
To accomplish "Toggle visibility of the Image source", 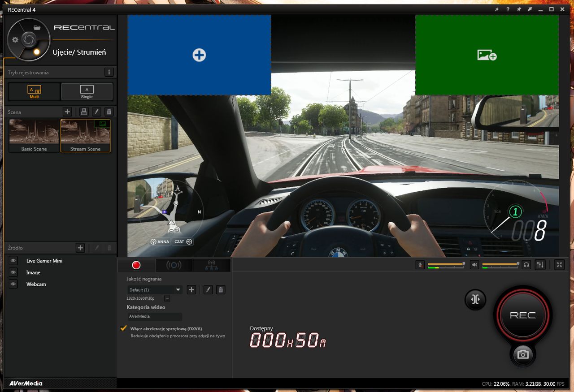I will (x=13, y=272).
